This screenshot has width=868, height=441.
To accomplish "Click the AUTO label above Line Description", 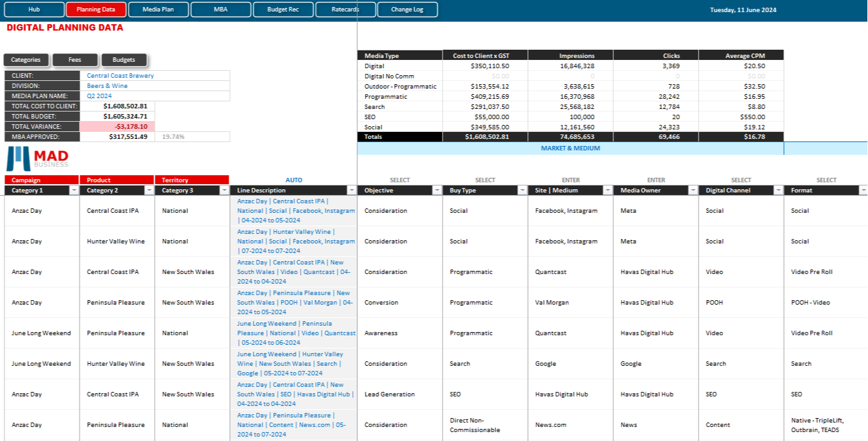I will 294,180.
